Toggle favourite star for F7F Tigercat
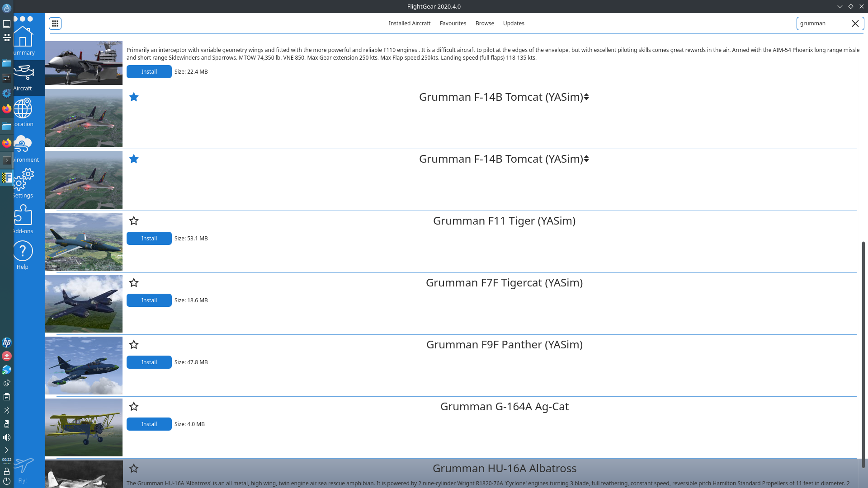This screenshot has height=488, width=868. tap(134, 283)
